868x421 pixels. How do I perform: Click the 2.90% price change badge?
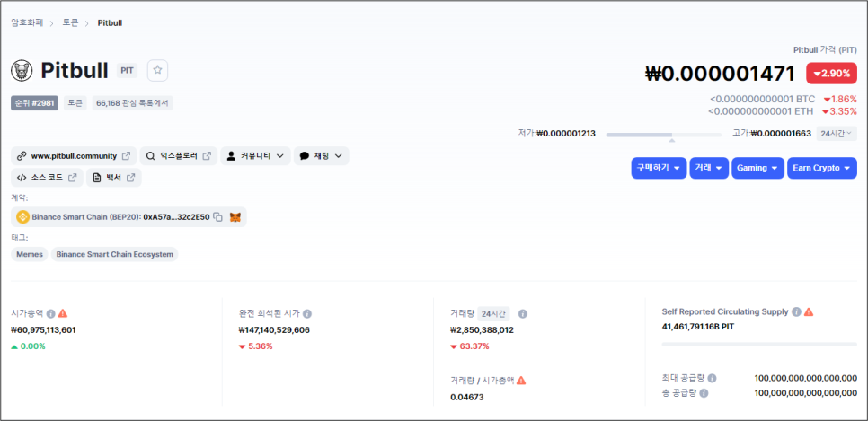point(831,74)
